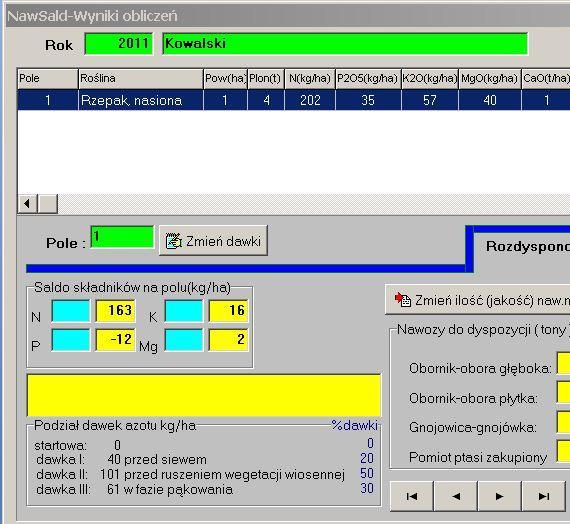This screenshot has width=570, height=524.
Task: Click Obornik-obora głęboka yellow field
Action: tap(563, 363)
